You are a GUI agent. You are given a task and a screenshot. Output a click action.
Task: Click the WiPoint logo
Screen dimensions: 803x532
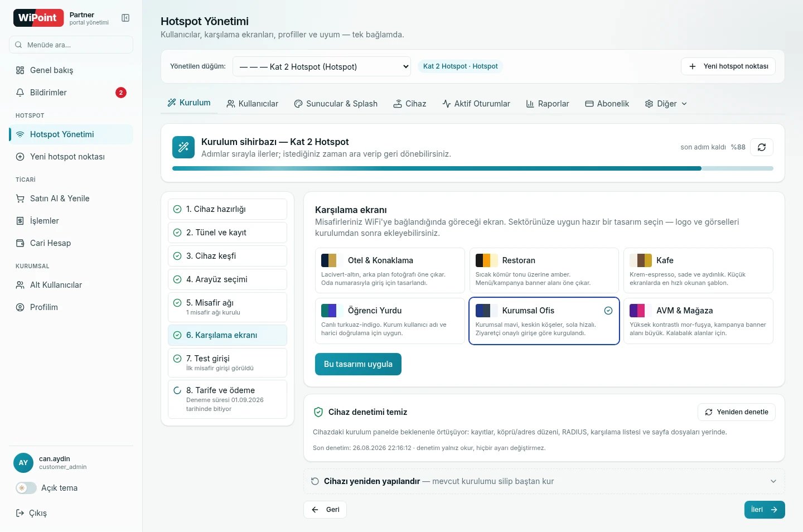pos(37,18)
